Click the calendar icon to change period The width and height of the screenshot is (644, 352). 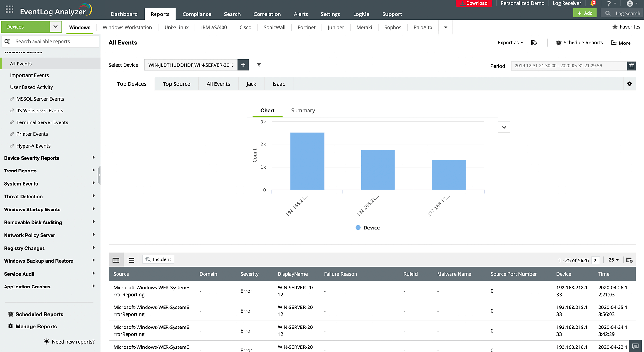(x=631, y=65)
